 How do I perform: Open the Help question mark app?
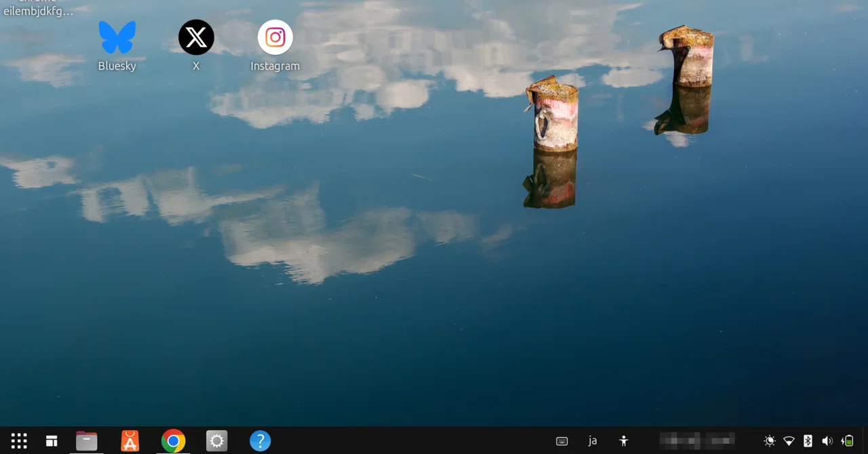click(x=260, y=441)
